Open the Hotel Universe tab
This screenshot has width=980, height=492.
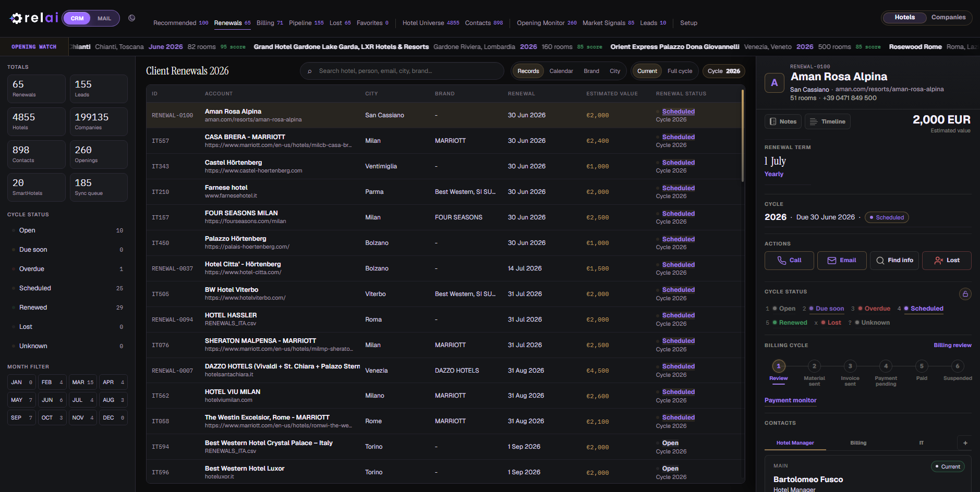point(431,23)
